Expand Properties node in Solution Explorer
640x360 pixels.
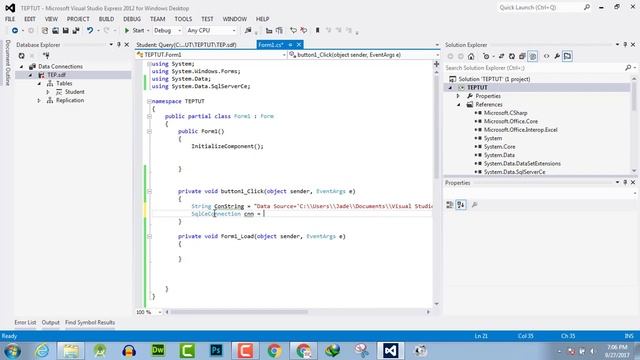[x=458, y=96]
